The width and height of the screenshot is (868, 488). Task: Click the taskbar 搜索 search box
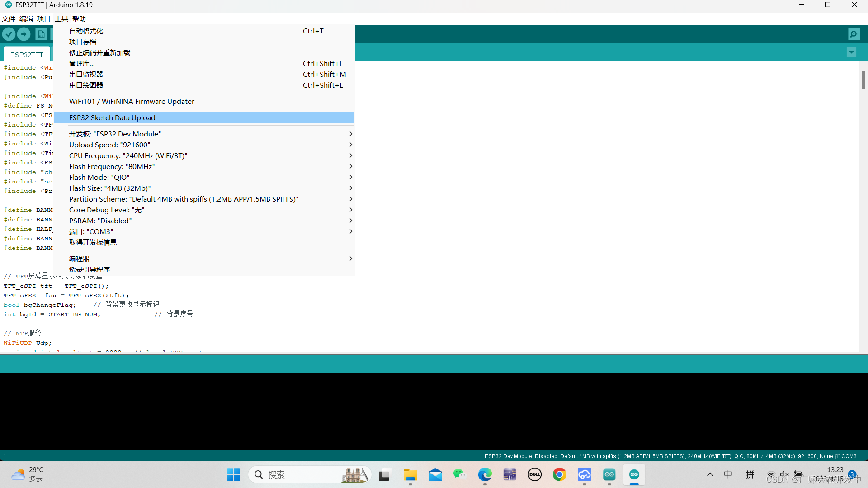click(309, 474)
